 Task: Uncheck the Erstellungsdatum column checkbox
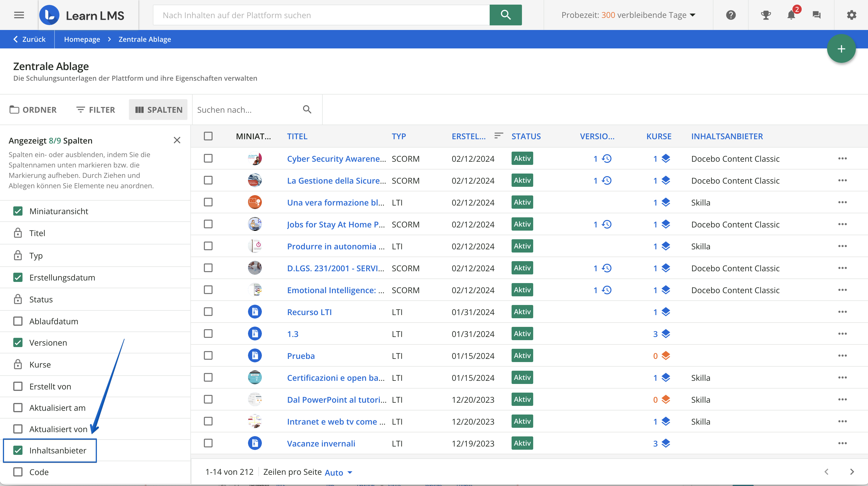click(18, 277)
